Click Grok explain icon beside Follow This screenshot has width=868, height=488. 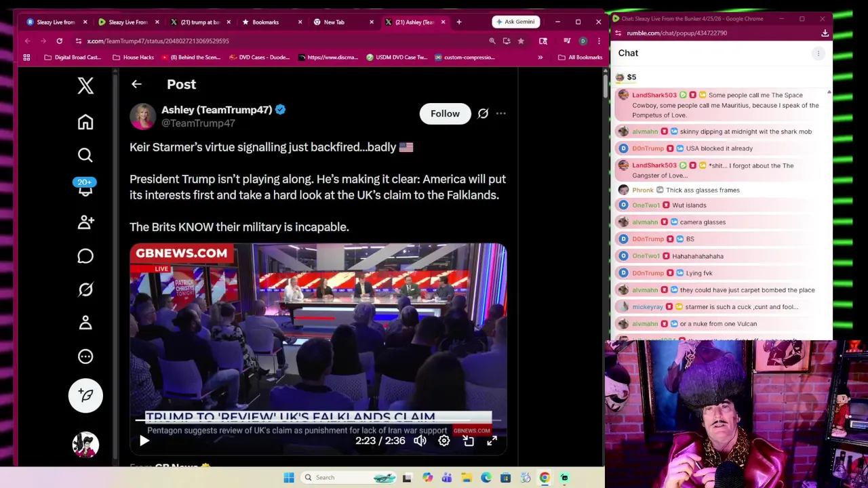tap(483, 114)
